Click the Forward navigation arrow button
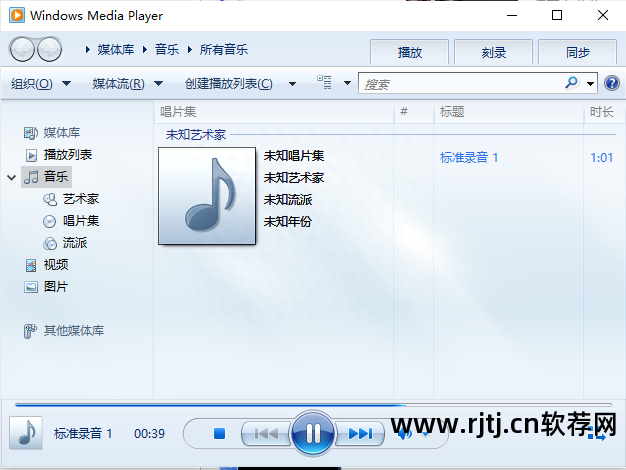 [50, 50]
